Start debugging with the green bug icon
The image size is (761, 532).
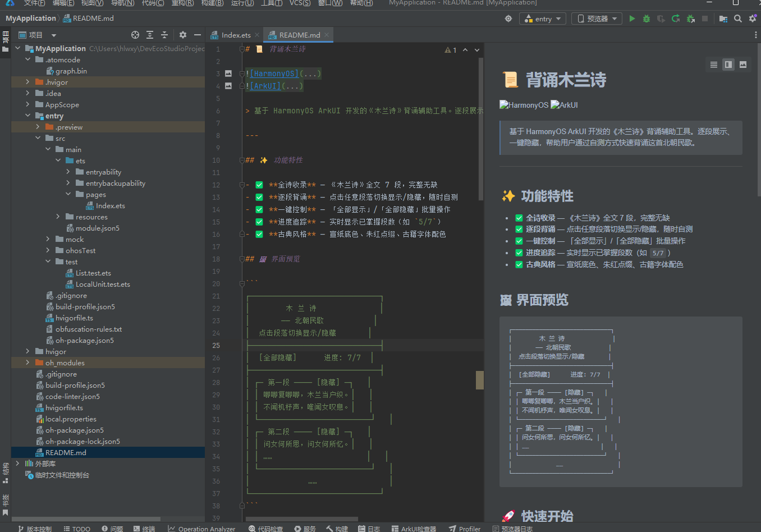pos(647,19)
